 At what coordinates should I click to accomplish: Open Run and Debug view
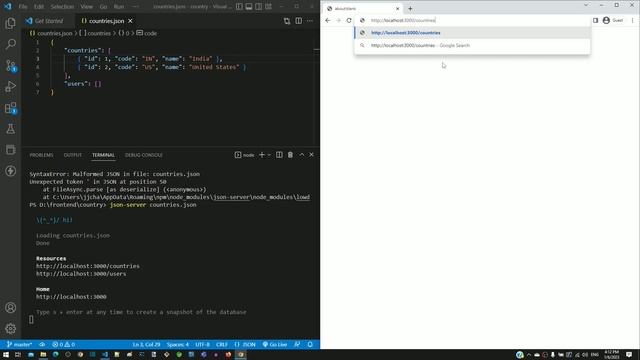click(11, 87)
